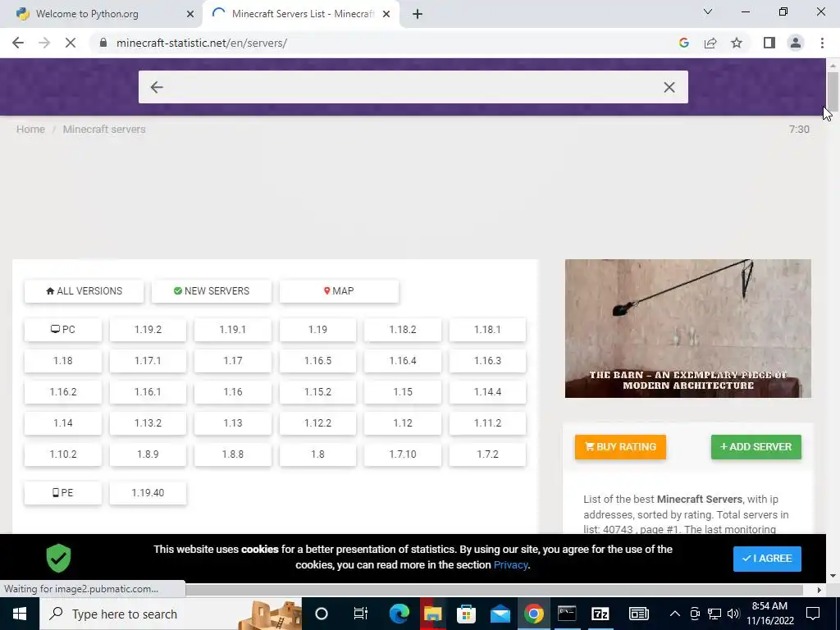
Task: Close the Welcome to Python.org tab
Action: [190, 15]
